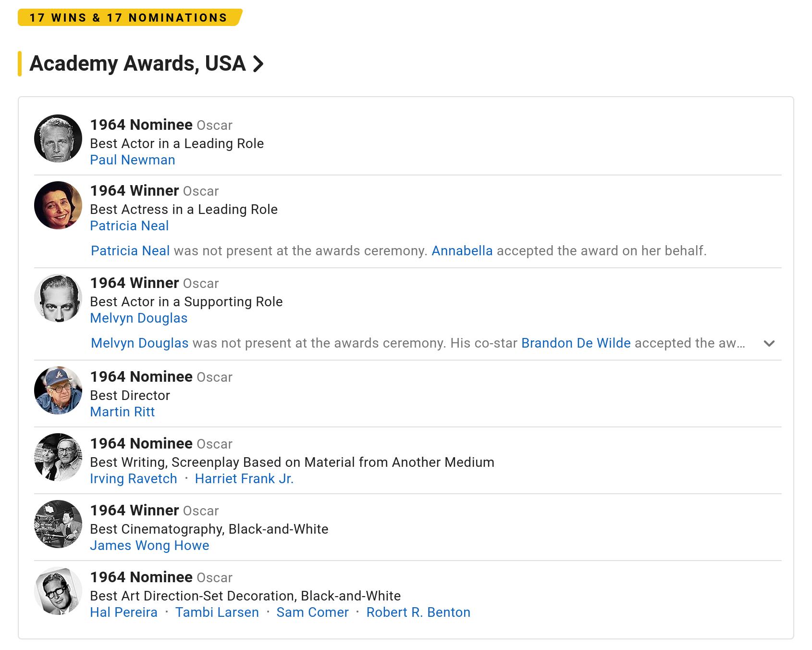The height and width of the screenshot is (650, 812).
Task: Click the Best Writing nominees' photo thumbnail
Action: pyautogui.click(x=58, y=457)
